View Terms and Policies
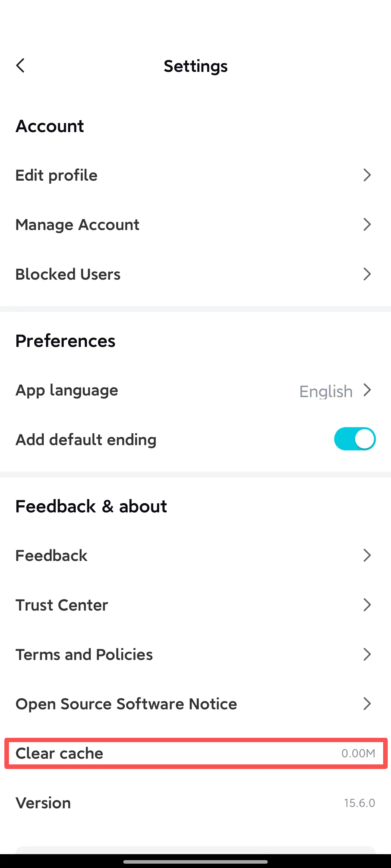391x868 pixels. 84,655
